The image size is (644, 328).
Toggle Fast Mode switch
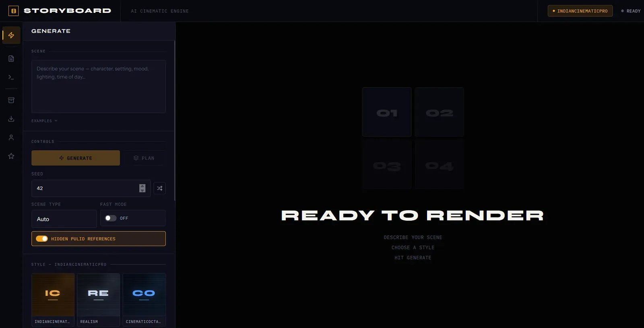pos(111,218)
